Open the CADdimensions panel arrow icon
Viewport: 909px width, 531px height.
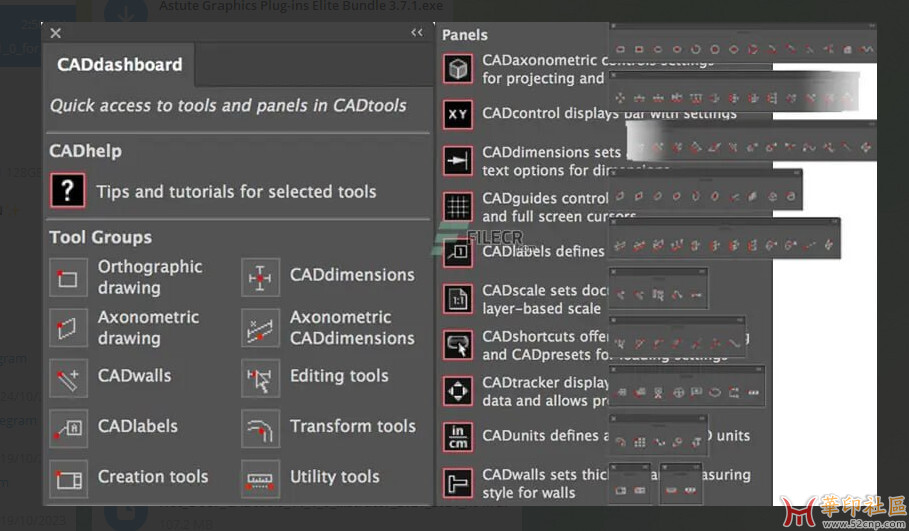tap(458, 161)
